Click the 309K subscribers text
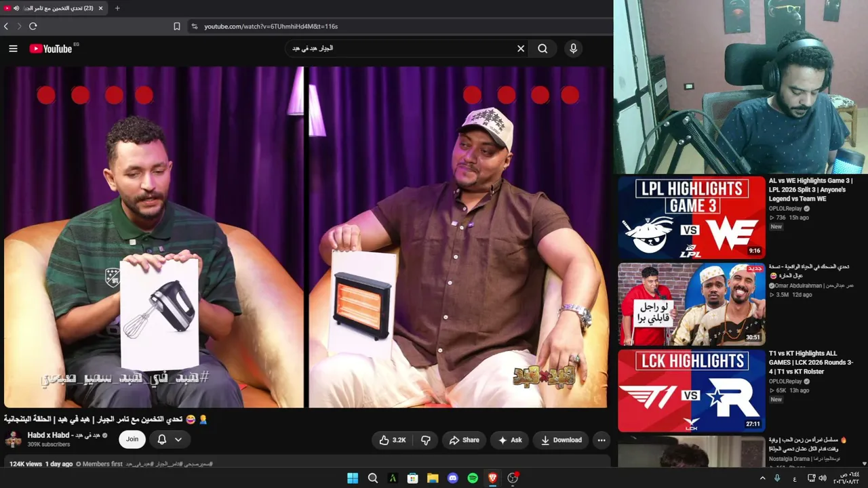This screenshot has height=488, width=868. click(x=48, y=445)
